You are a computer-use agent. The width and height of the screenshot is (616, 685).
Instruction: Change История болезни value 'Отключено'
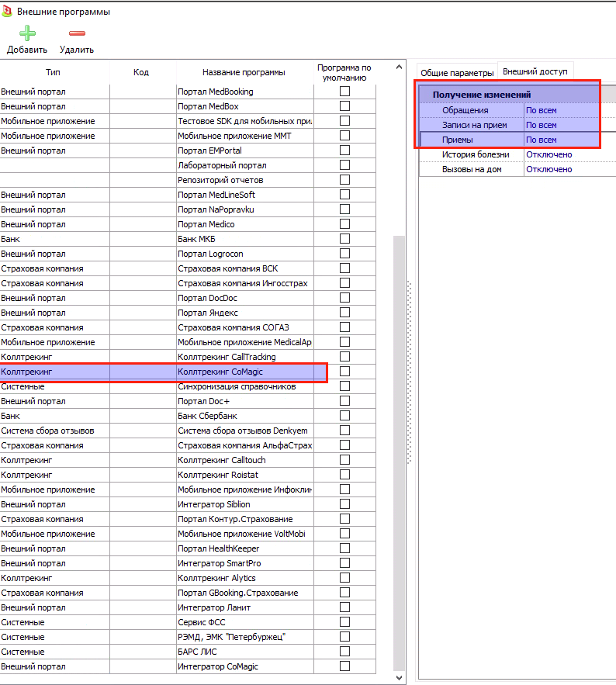(561, 154)
